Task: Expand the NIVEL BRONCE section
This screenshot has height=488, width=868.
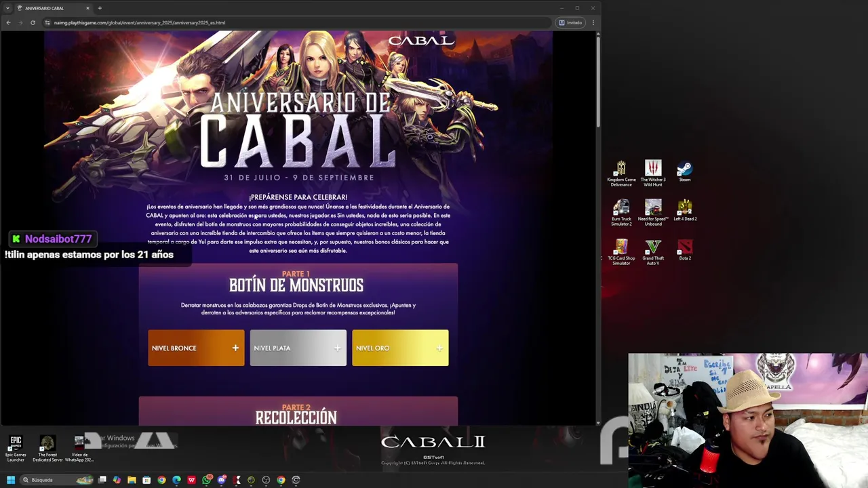Action: [x=196, y=348]
